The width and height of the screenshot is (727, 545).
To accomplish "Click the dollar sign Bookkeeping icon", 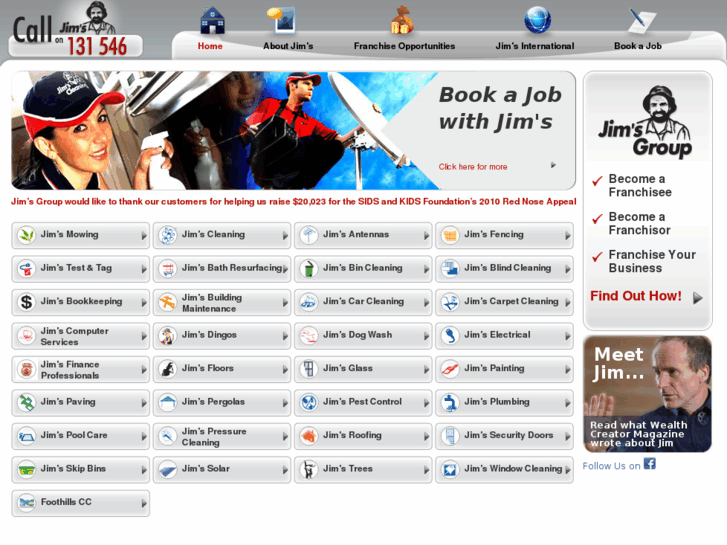I will [27, 302].
